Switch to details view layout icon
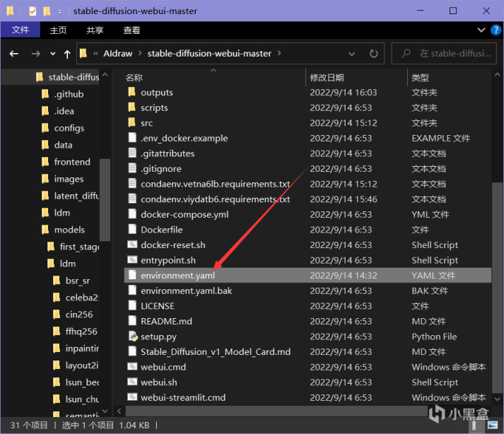This screenshot has width=504, height=434. click(476, 426)
